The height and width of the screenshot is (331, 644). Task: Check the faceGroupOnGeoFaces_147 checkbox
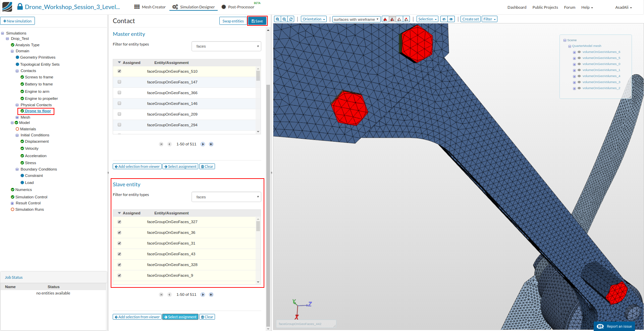pyautogui.click(x=119, y=82)
